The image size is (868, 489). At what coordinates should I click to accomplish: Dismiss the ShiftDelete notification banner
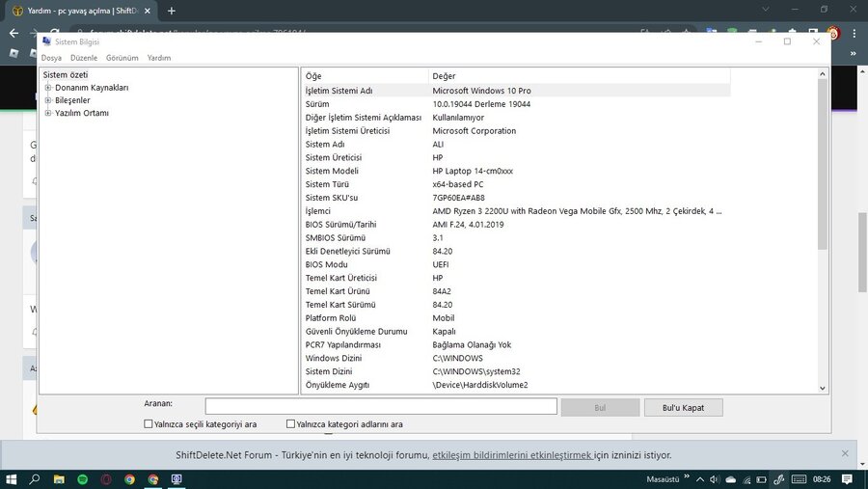coord(845,453)
